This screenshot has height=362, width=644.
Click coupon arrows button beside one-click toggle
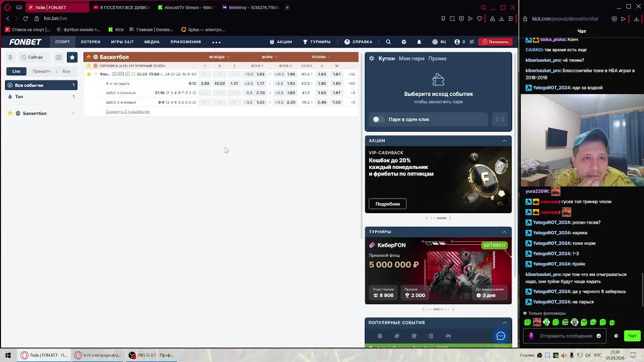click(500, 120)
